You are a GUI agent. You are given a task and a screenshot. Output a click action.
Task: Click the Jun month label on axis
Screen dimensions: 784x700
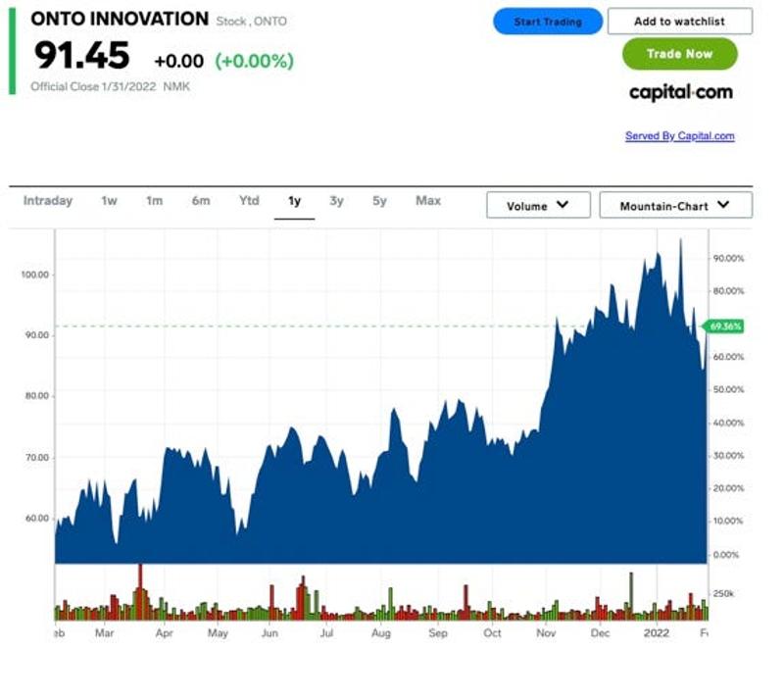coord(269,633)
